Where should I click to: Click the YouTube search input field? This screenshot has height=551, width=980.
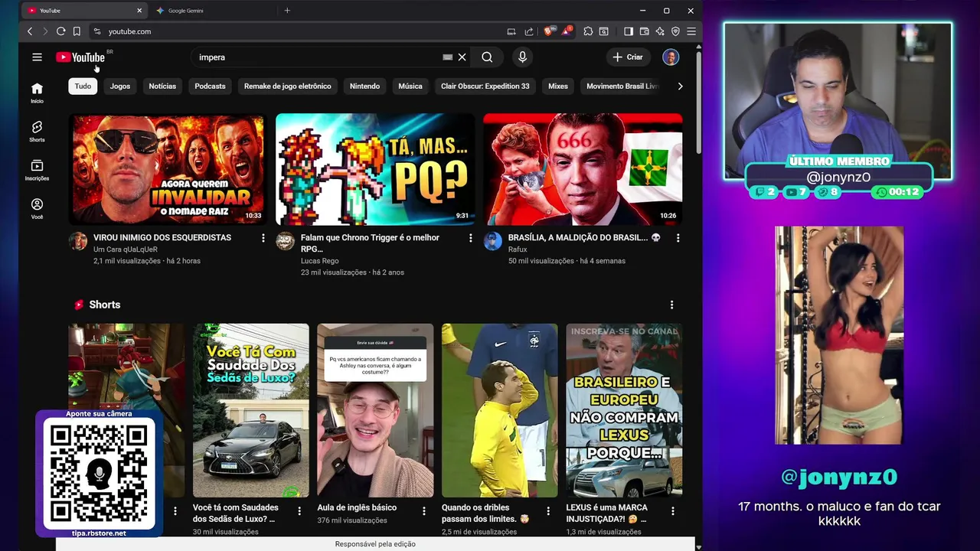click(318, 57)
